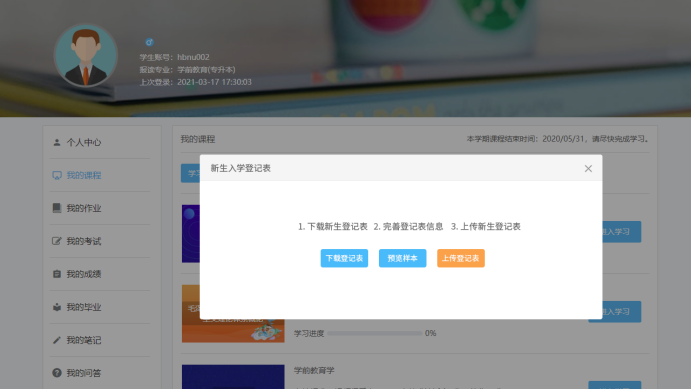The image size is (692, 389).
Task: Click the book icon beside 我的作业
Action: point(56,208)
